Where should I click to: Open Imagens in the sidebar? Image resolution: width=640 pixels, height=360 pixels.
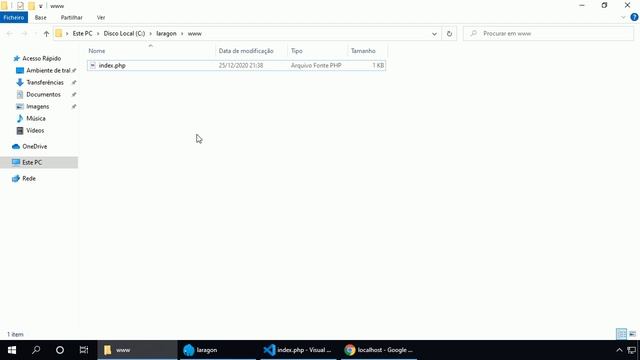(x=38, y=107)
